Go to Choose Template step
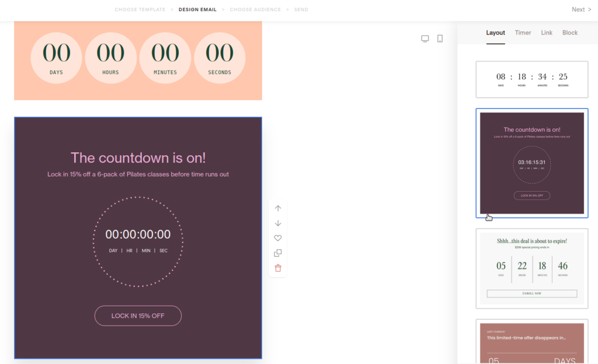598x364 pixels. point(140,9)
